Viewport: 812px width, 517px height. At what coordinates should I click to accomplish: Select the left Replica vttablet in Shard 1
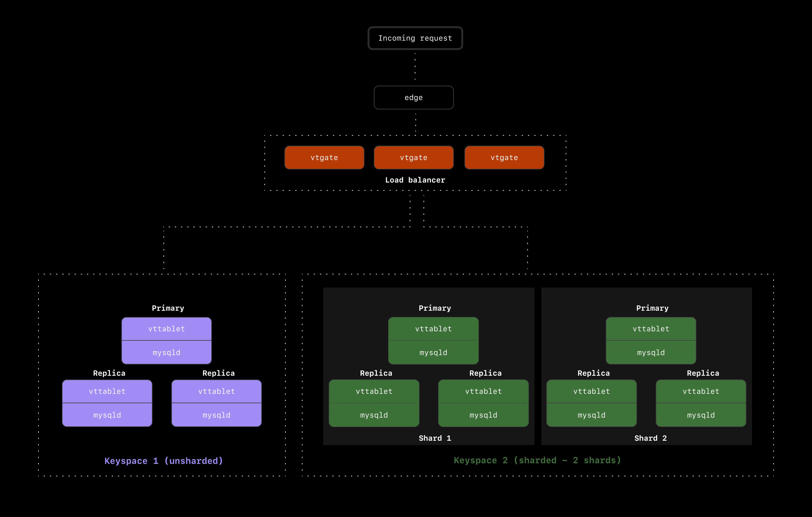click(x=374, y=391)
